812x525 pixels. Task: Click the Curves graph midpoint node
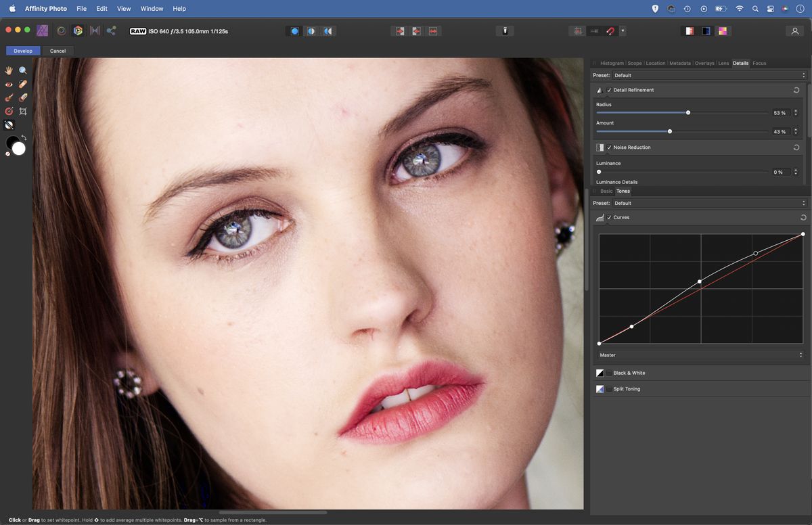tap(699, 281)
